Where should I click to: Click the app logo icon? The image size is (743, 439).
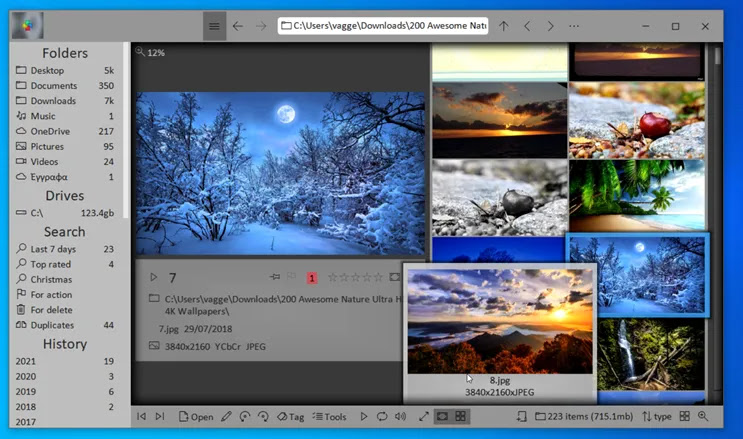click(28, 25)
